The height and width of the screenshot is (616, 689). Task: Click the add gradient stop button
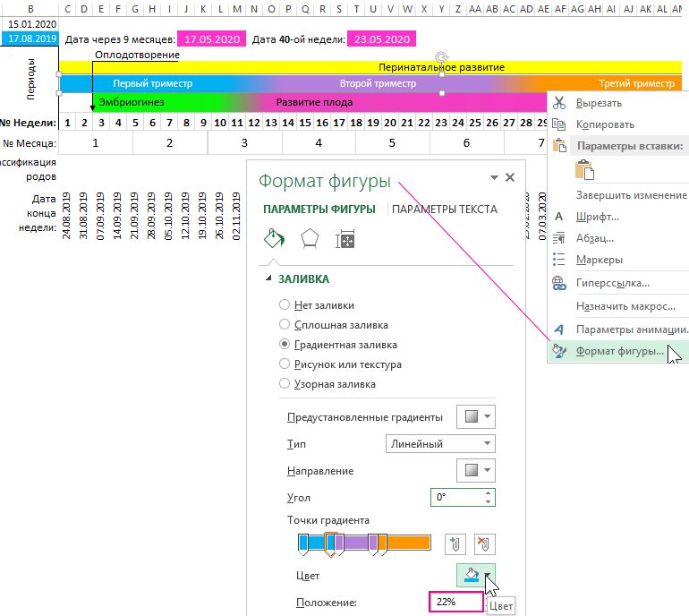(455, 543)
